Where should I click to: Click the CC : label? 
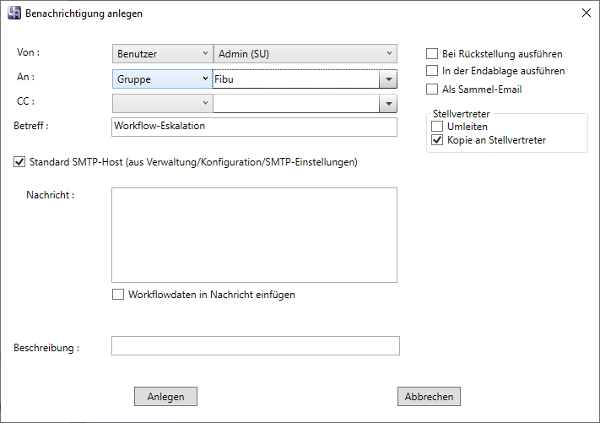tap(26, 101)
